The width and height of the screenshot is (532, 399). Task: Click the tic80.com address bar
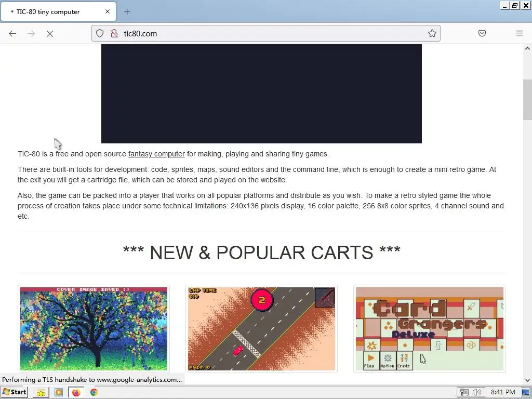click(x=265, y=33)
